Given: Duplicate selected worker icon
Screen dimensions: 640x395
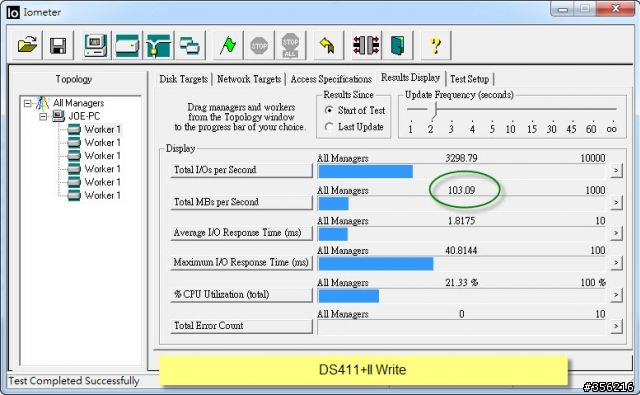Looking at the screenshot, I should tap(190, 45).
